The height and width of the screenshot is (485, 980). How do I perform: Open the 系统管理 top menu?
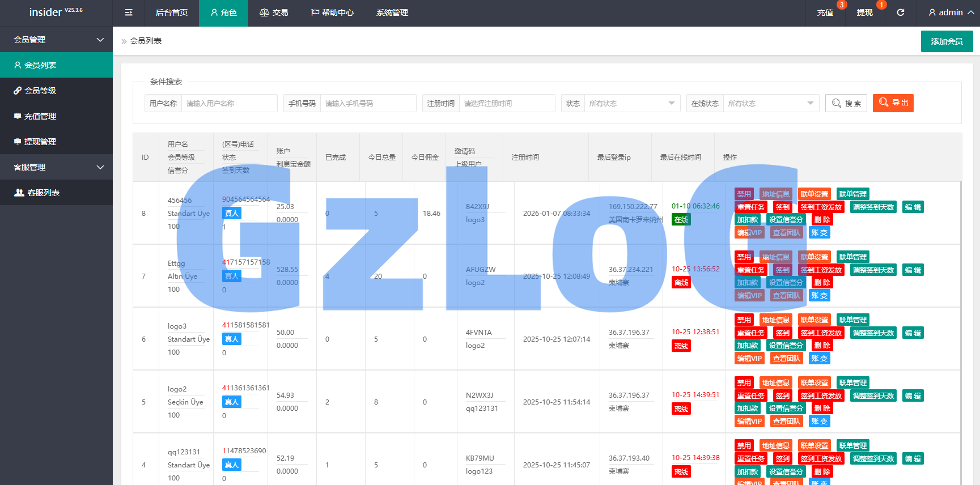[392, 12]
